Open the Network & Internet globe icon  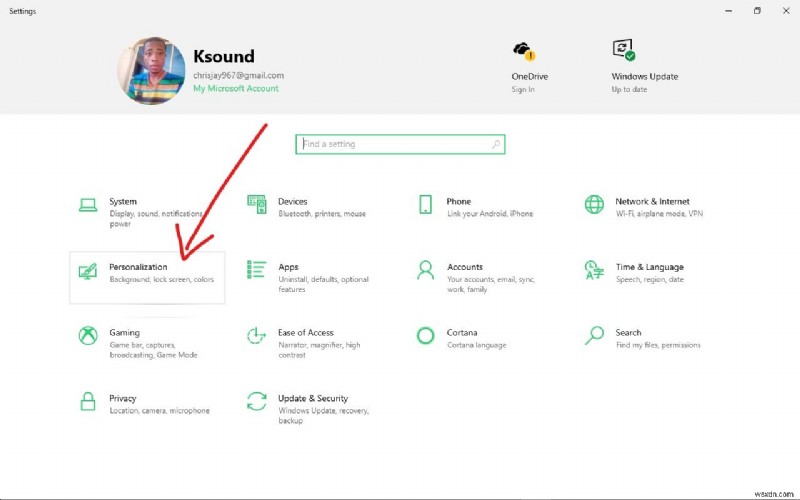pyautogui.click(x=594, y=204)
